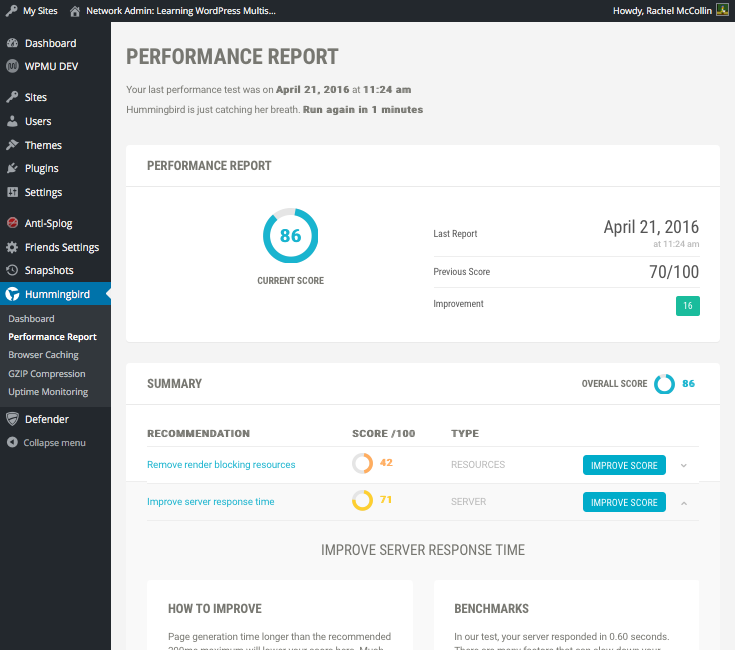
Task: Click the Snapshots clock icon
Action: click(13, 270)
